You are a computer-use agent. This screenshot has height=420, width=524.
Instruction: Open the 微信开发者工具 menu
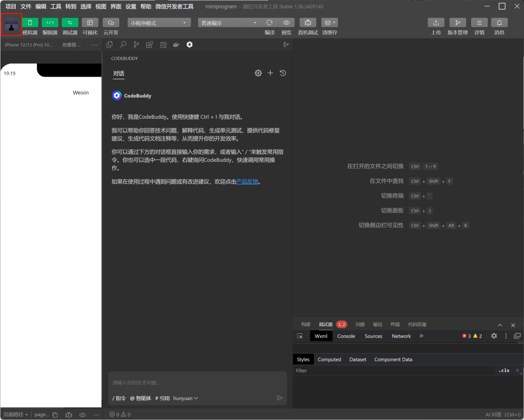[x=175, y=6]
